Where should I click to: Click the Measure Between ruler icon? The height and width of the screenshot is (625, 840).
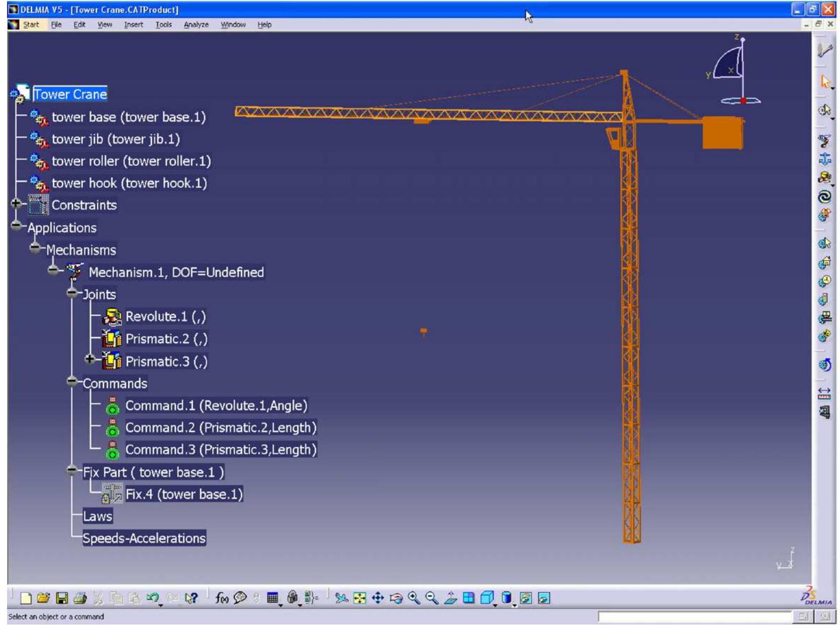coord(824,393)
